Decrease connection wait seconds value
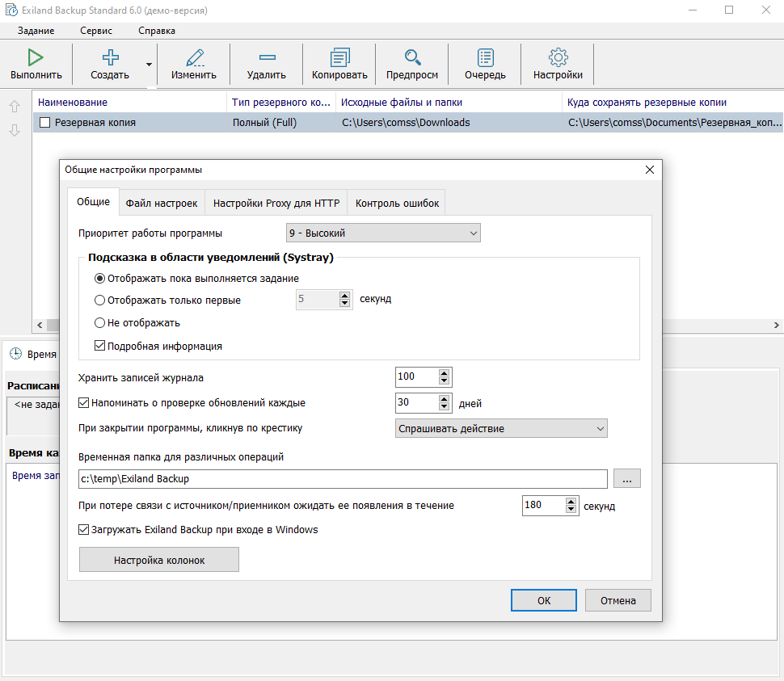The width and height of the screenshot is (784, 681). point(571,510)
